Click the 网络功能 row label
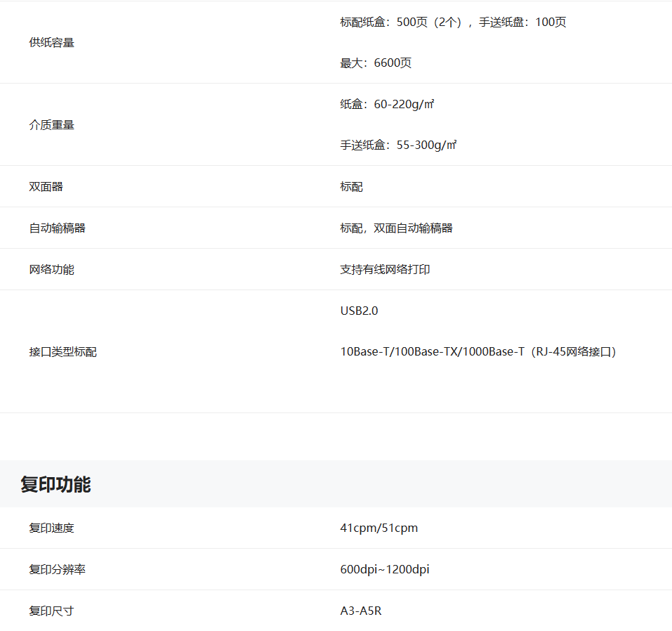This screenshot has height=631, width=672. point(51,270)
